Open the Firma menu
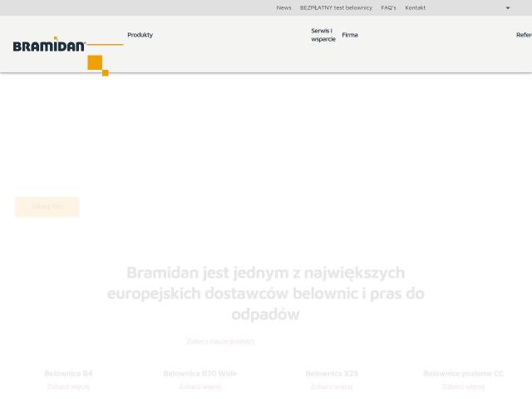Screen dimensions: 532x399 350,35
